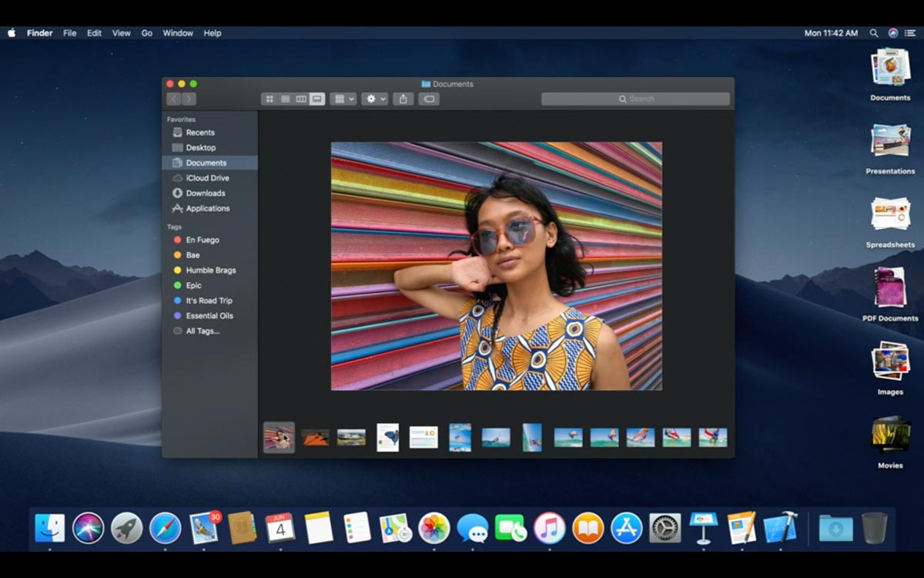Launch Safari from the dock

pos(165,528)
